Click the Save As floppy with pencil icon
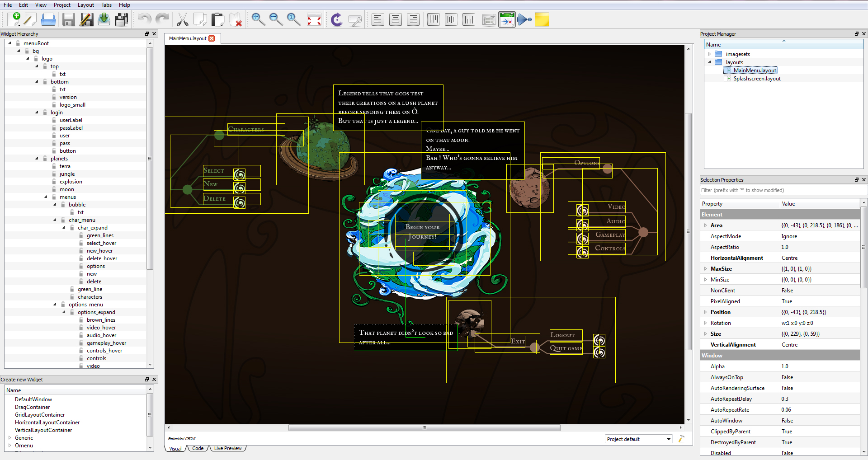This screenshot has height=460, width=868. tap(86, 19)
